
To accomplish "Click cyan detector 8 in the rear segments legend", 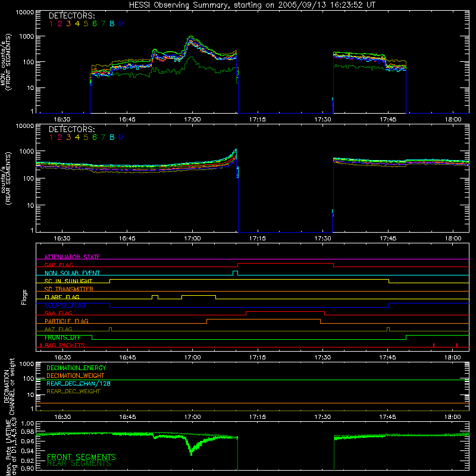I will pyautogui.click(x=112, y=137).
